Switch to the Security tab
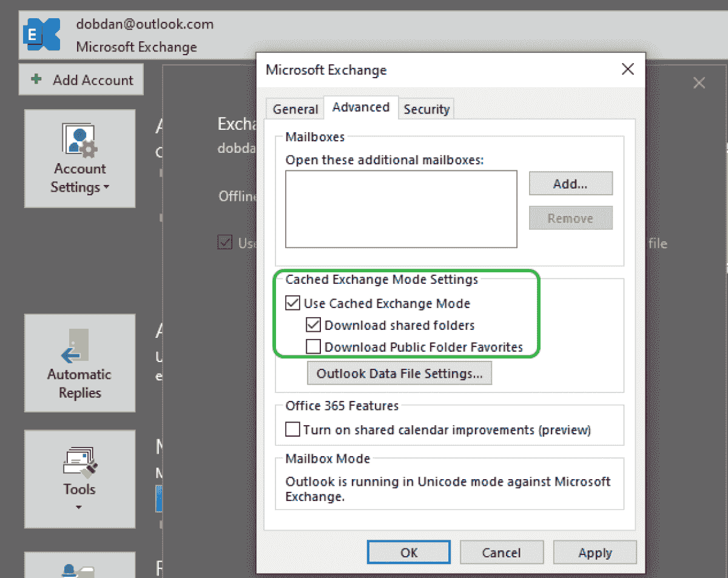 pyautogui.click(x=426, y=109)
